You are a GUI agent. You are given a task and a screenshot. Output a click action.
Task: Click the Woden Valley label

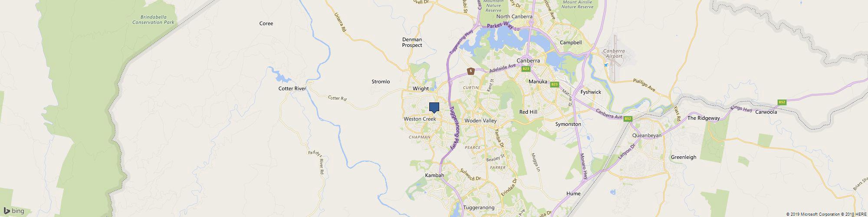tap(480, 120)
